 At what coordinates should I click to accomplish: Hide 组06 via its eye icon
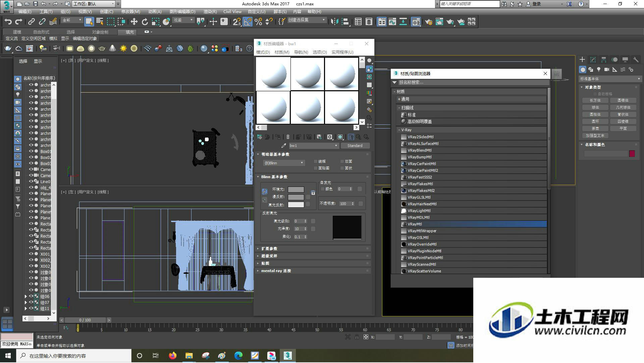31,296
